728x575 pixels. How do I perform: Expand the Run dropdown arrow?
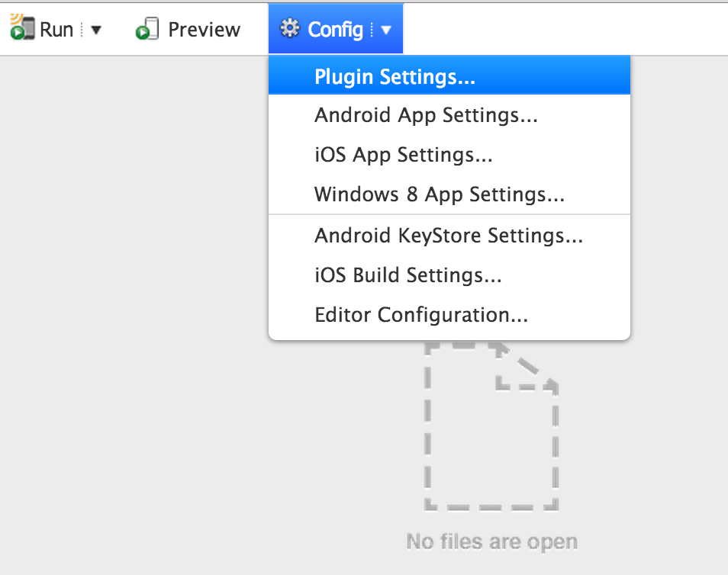pyautogui.click(x=96, y=31)
